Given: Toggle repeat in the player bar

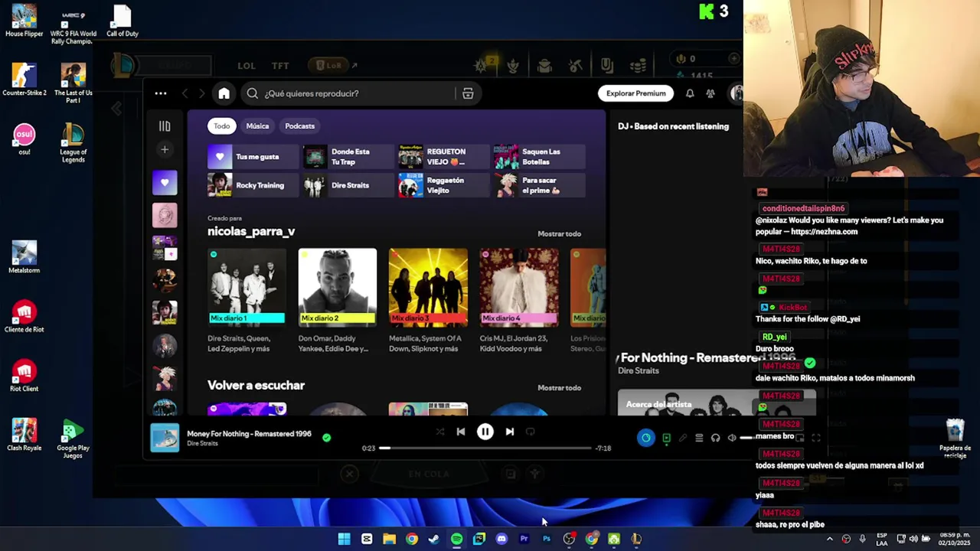Looking at the screenshot, I should 530,432.
